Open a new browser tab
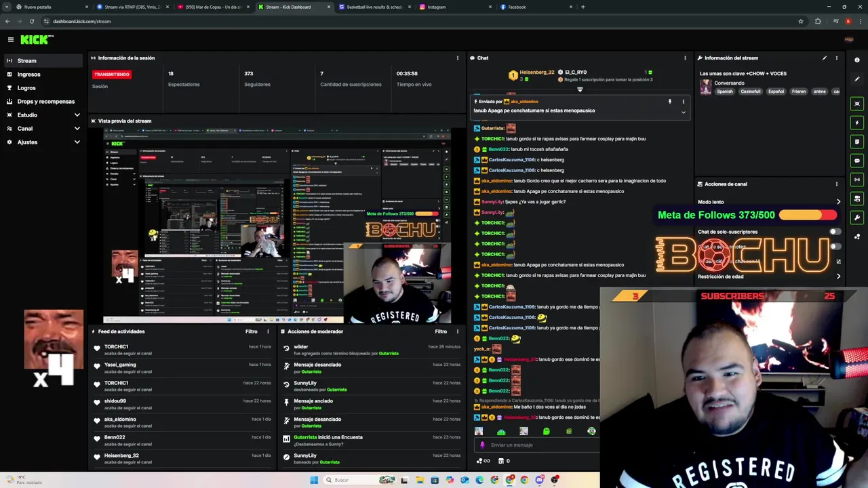Screen dimensions: 868x488 583,7
